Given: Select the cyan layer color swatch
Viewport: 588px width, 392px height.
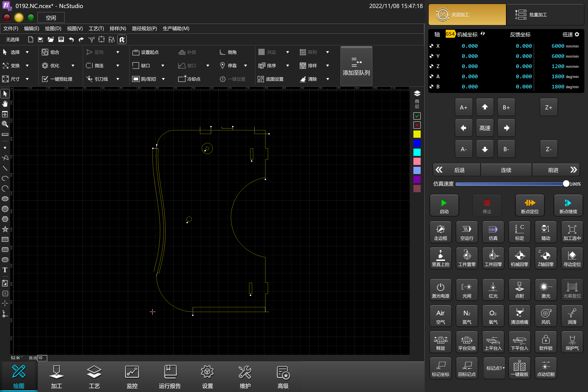Looking at the screenshot, I should 417,152.
